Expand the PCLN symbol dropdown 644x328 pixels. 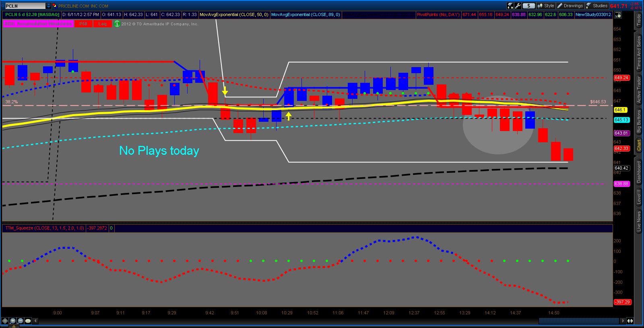point(49,6)
